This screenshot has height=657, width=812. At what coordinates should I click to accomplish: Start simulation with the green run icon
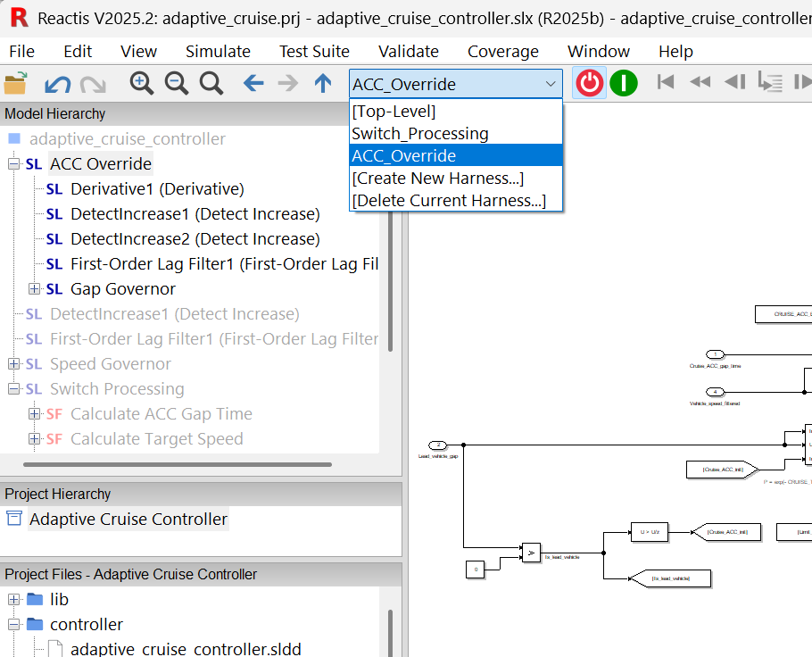click(623, 82)
